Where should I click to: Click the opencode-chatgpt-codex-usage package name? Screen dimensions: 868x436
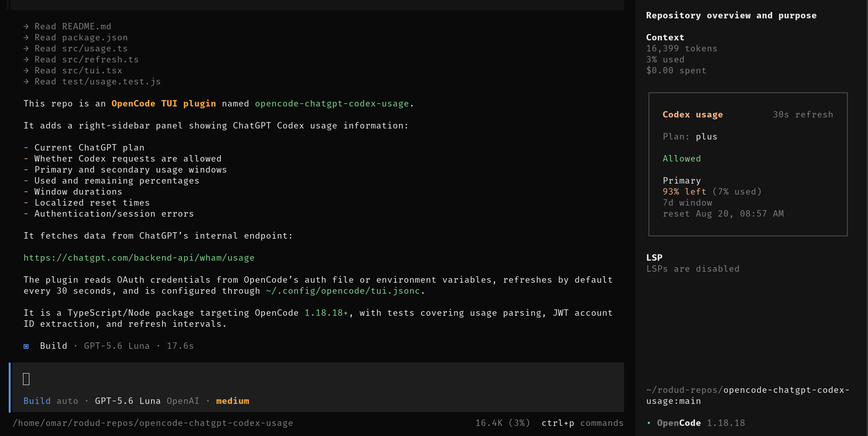click(x=332, y=104)
